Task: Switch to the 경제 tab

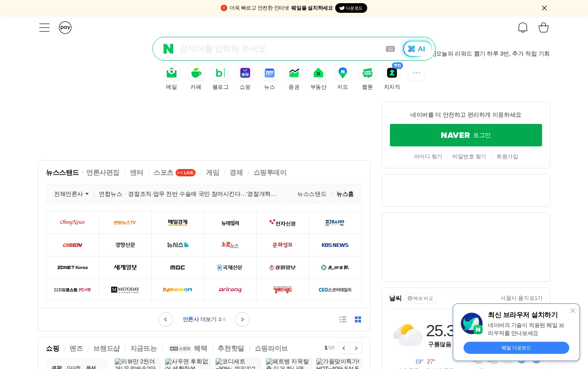Action: (236, 173)
